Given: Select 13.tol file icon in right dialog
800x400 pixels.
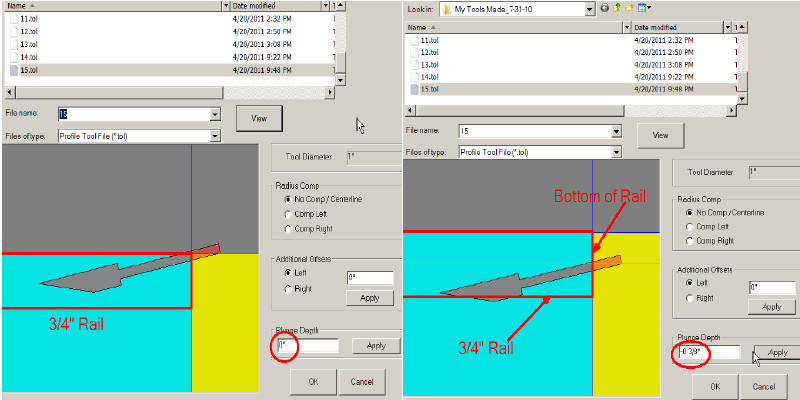Looking at the screenshot, I should click(413, 64).
